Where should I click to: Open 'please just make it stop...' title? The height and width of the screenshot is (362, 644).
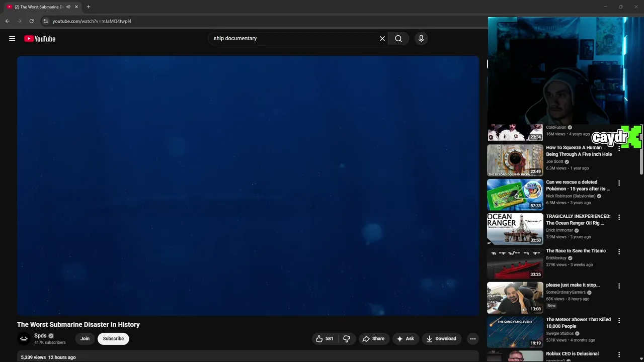point(573,285)
